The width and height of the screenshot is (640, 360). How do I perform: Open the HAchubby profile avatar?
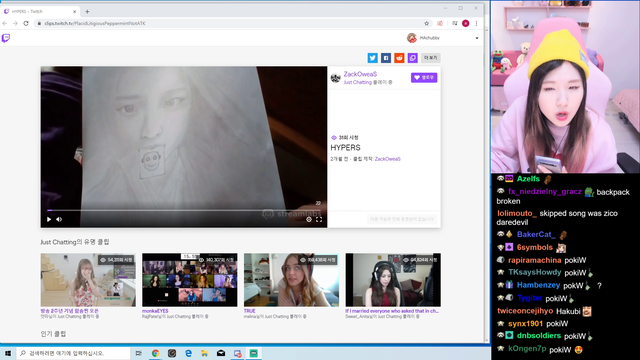point(412,38)
